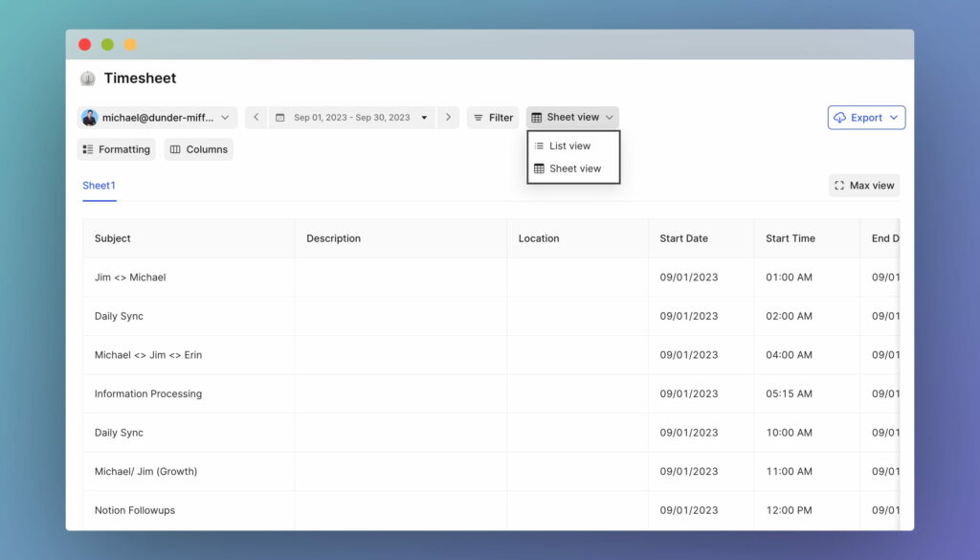Click the 10:00 AM start time cell
Viewport: 980px width, 560px height.
807,433
